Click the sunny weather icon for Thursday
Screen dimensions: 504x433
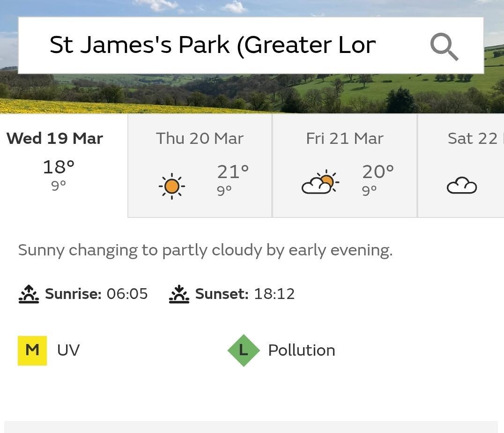[171, 186]
